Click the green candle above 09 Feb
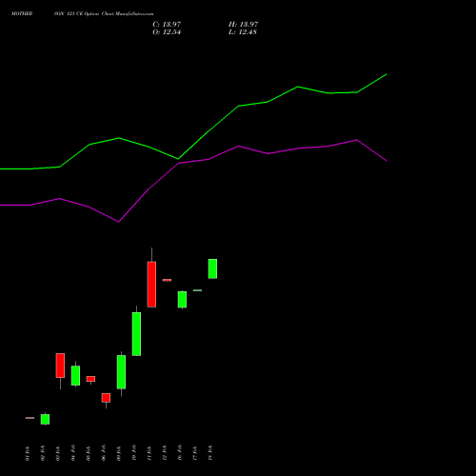Screen dimensions: 476x476 coord(121,372)
